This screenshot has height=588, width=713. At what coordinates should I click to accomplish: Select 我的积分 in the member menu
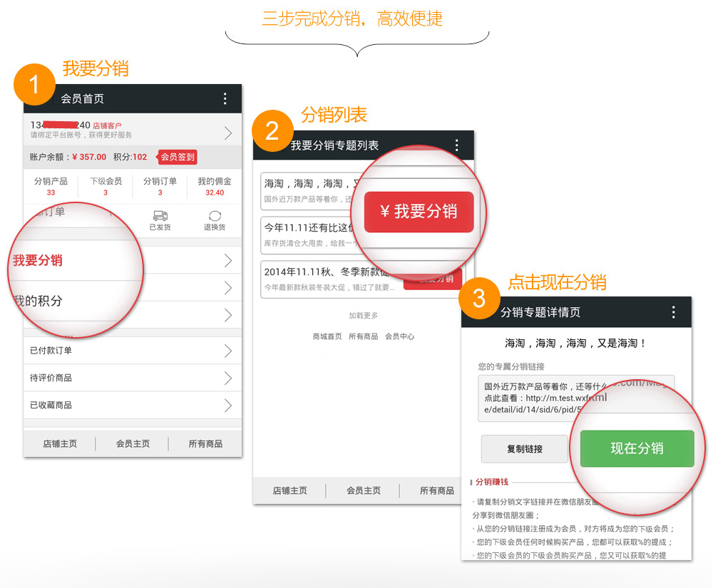(x=38, y=301)
